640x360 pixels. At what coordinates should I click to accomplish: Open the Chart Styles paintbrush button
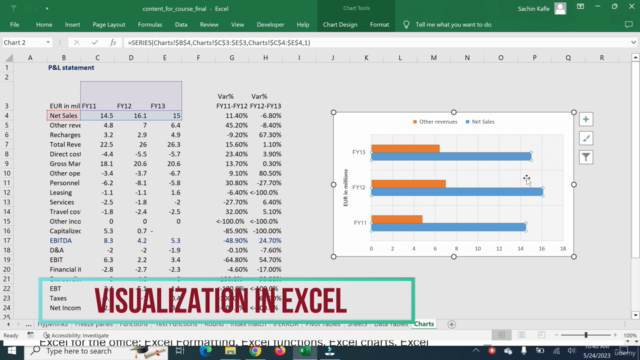586,138
